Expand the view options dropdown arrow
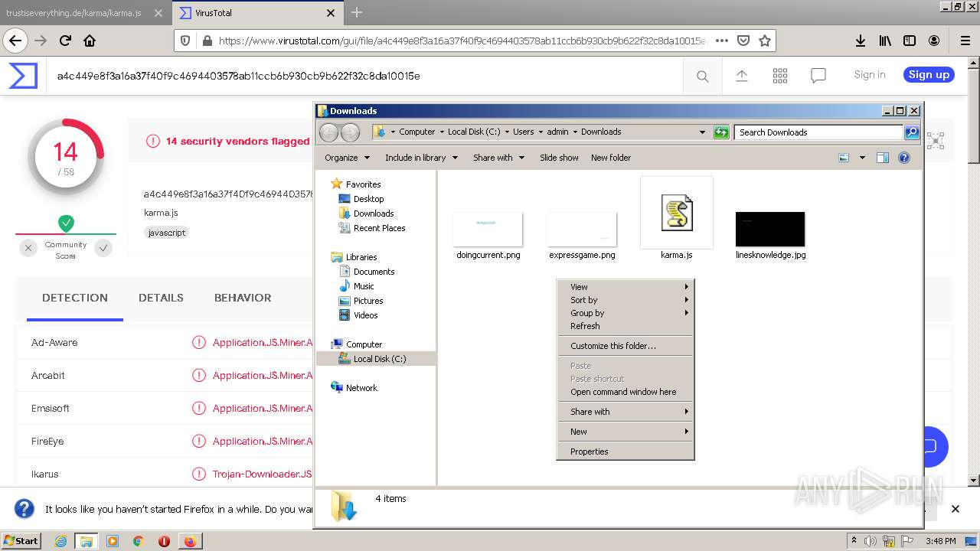The height and width of the screenshot is (551, 980). tap(862, 158)
